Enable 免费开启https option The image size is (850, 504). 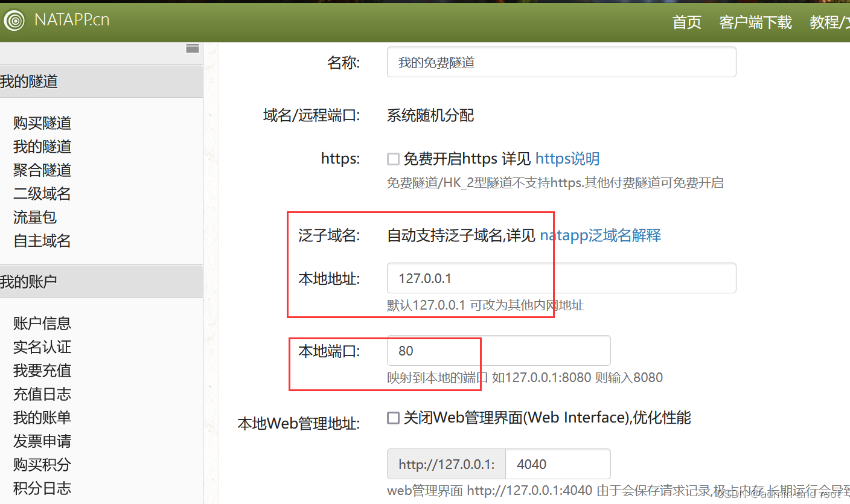pyautogui.click(x=393, y=159)
